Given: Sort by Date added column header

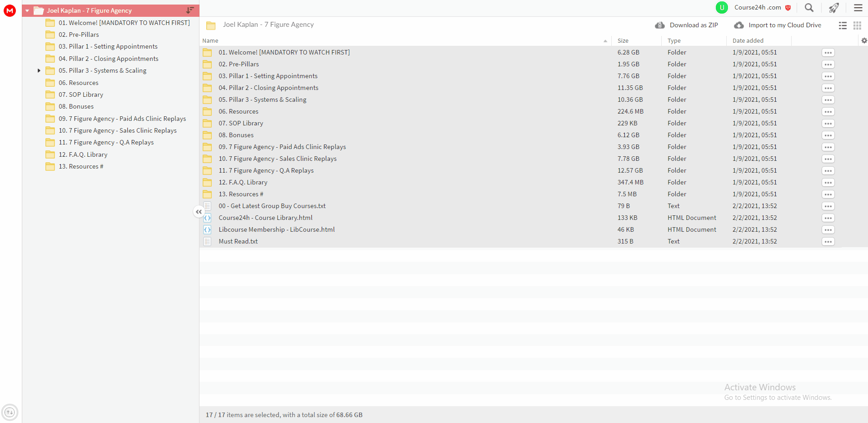Looking at the screenshot, I should (x=748, y=40).
